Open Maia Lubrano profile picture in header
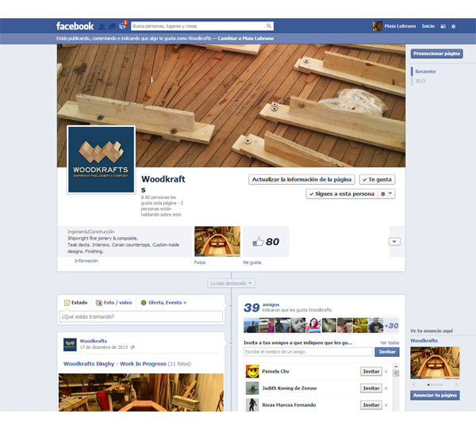This screenshot has height=448, width=476. (377, 26)
